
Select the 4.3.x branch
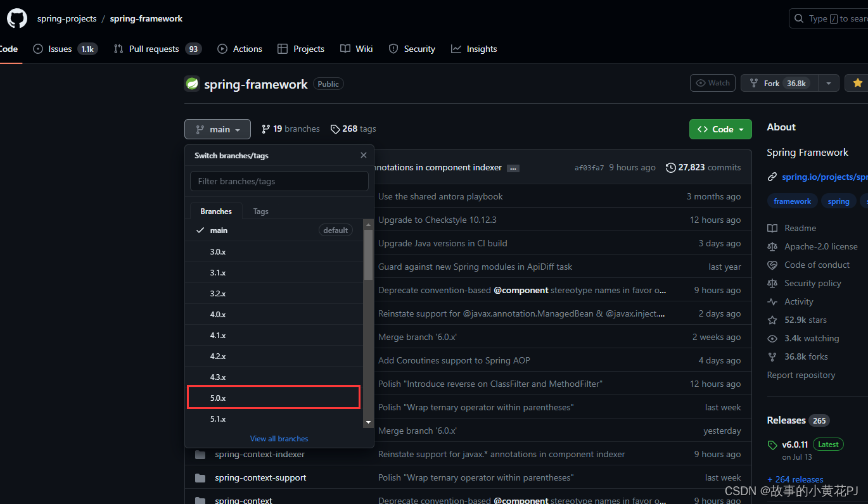274,377
